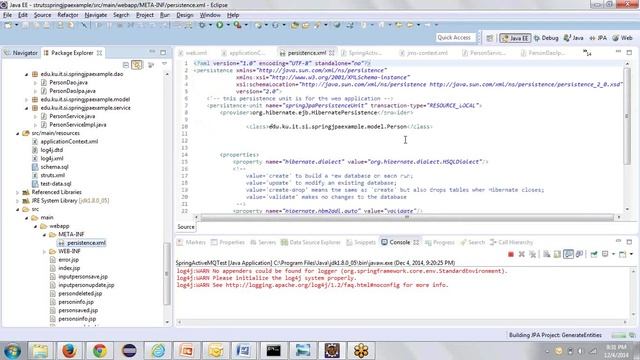Expand the WEB-INF folder
The width and height of the screenshot is (640, 360).
pos(44,251)
